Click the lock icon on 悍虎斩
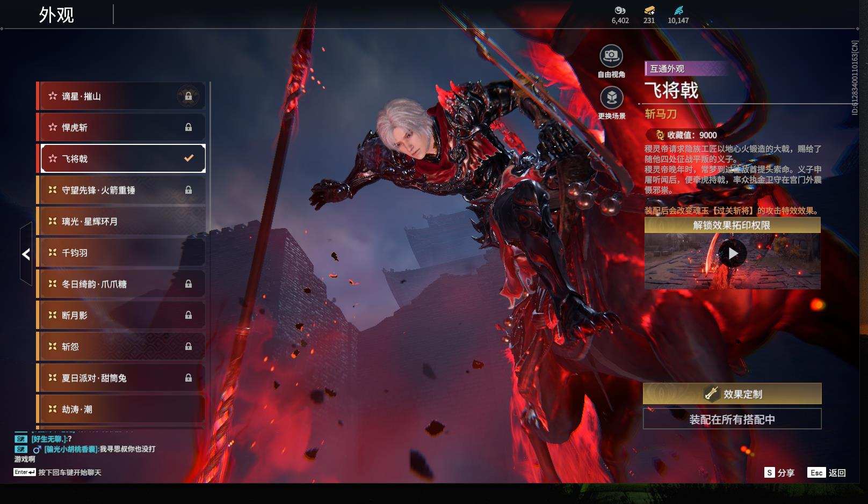The width and height of the screenshot is (868, 504). [189, 127]
